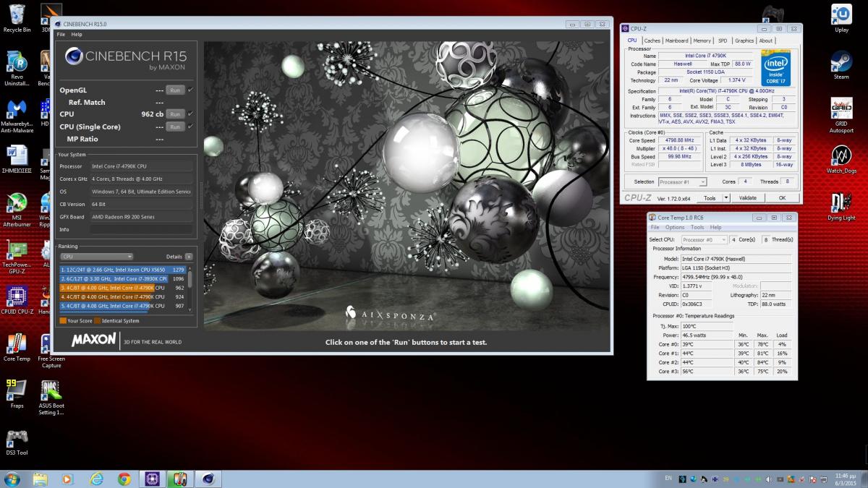
Task: Select the DS3 Tool desktop icon
Action: (x=17, y=442)
